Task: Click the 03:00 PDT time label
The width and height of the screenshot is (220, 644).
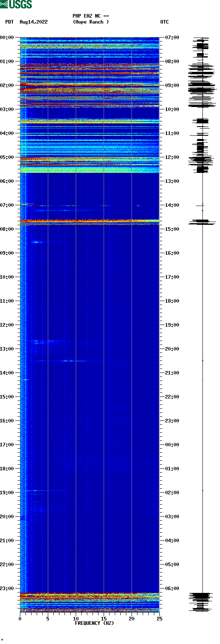Action: (x=7, y=109)
